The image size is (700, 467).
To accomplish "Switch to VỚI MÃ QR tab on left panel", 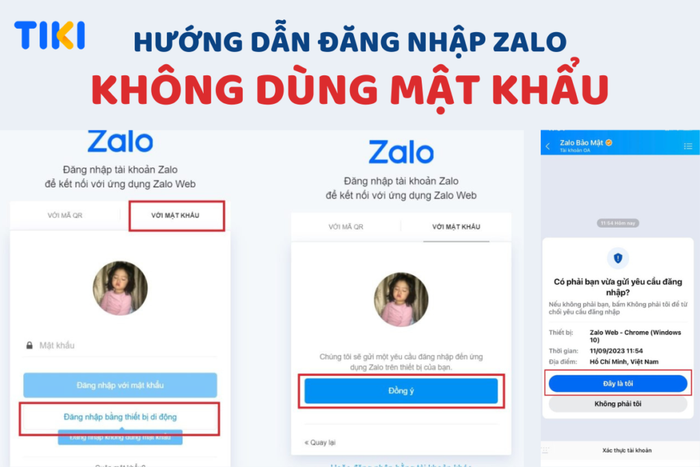I will coord(65,215).
